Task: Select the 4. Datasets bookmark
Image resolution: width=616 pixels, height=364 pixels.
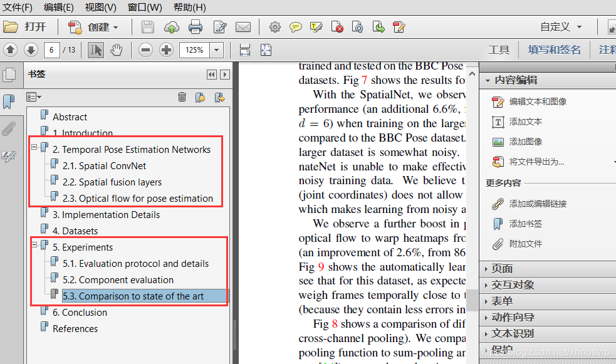Action: 75,231
